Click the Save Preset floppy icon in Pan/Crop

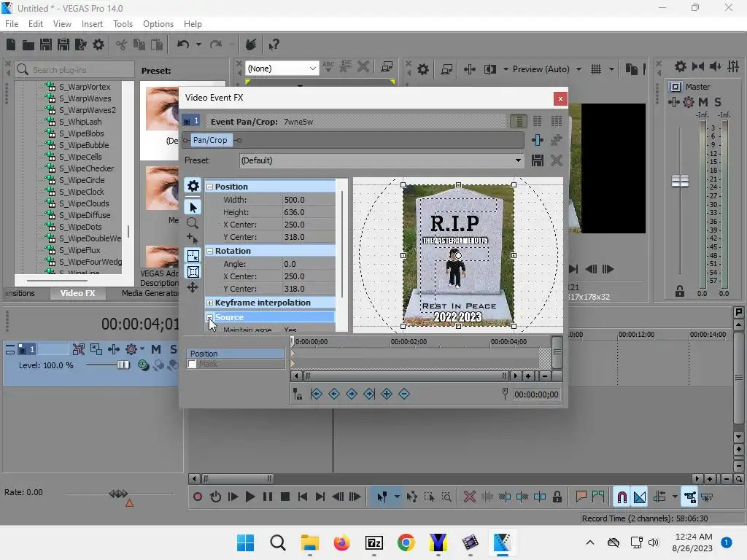pyautogui.click(x=538, y=160)
